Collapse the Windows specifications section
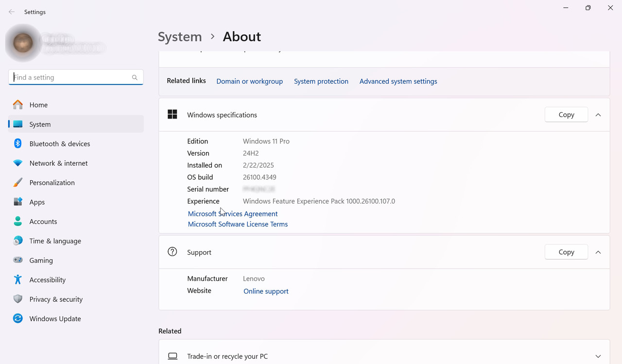 click(598, 115)
